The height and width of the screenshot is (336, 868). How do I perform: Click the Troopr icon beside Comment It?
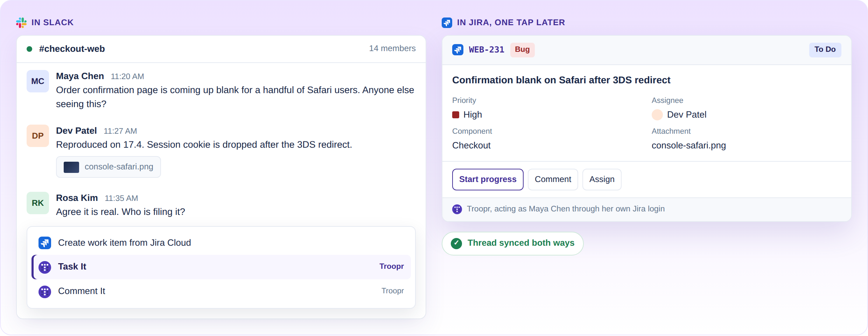tap(45, 292)
